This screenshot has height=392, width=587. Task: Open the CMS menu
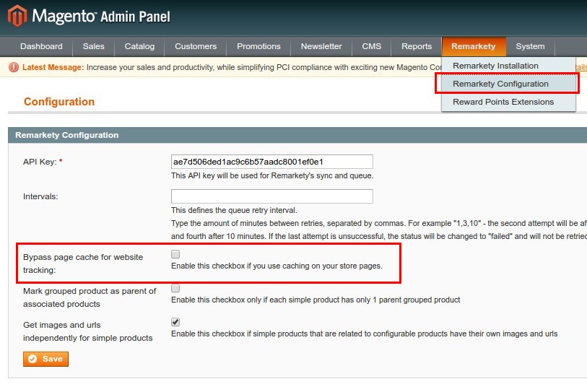coord(371,46)
